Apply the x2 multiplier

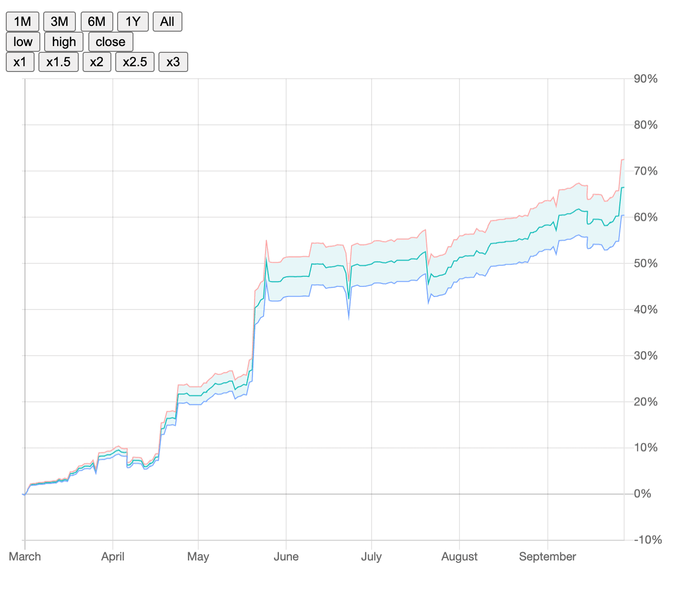(97, 62)
